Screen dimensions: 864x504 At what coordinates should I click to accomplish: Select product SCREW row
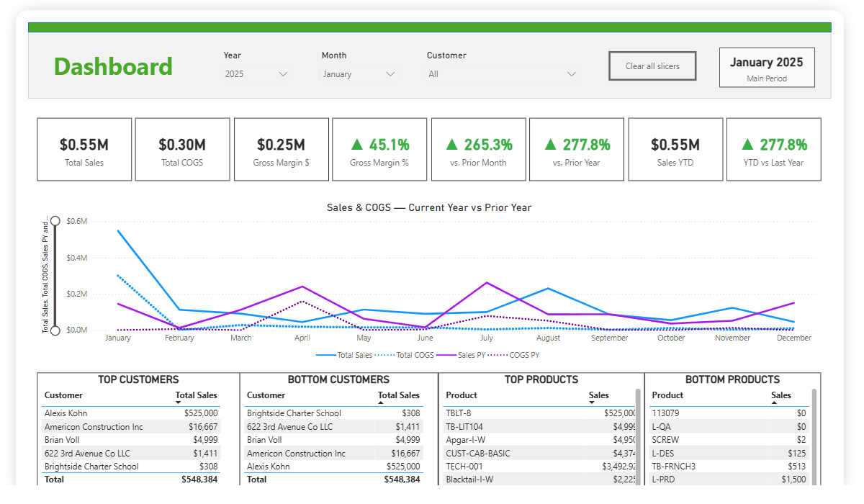tap(729, 440)
